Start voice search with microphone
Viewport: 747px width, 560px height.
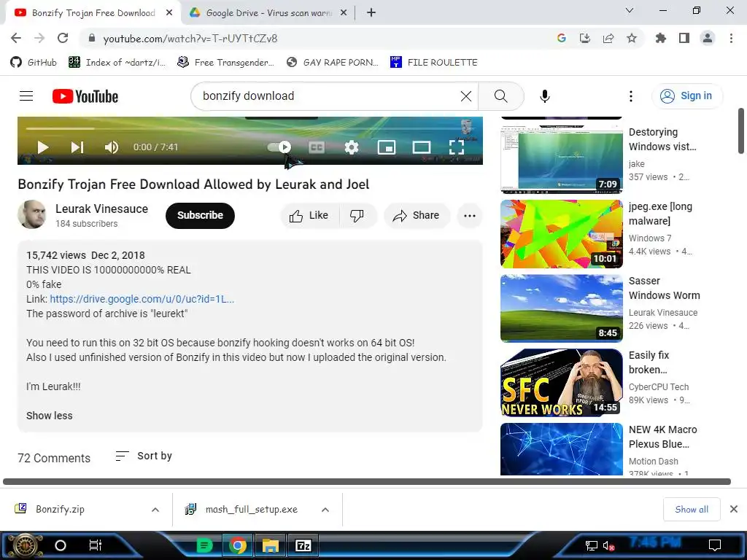coord(544,96)
